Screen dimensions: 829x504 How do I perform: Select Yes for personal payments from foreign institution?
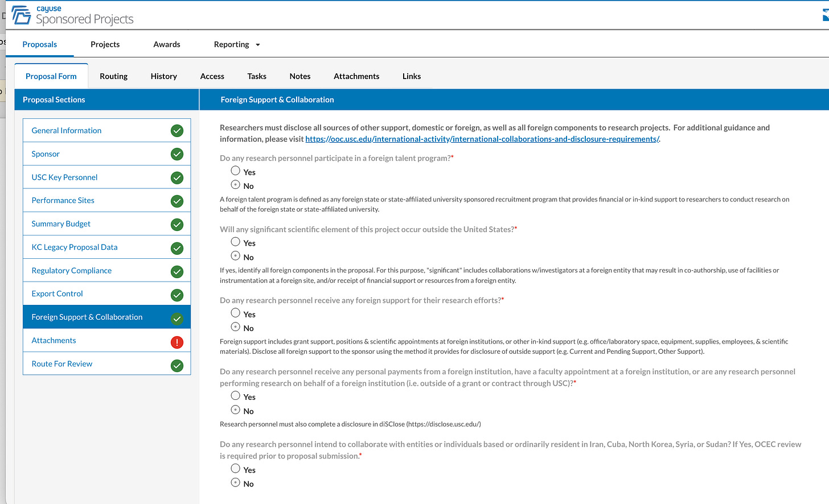pos(235,395)
